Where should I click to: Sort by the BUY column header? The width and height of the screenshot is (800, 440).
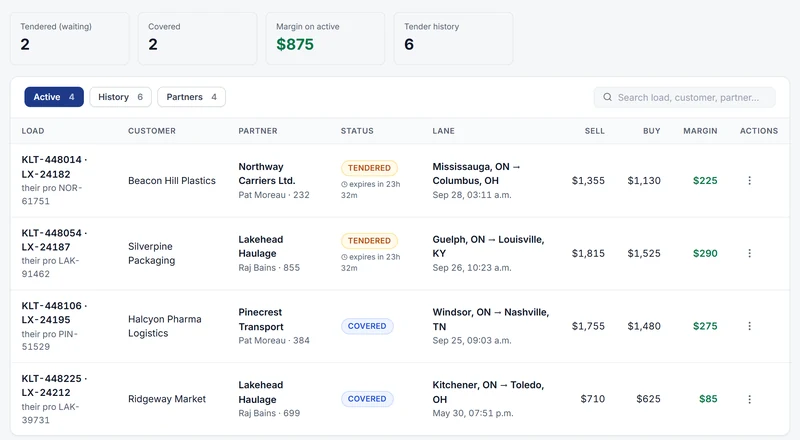652,131
